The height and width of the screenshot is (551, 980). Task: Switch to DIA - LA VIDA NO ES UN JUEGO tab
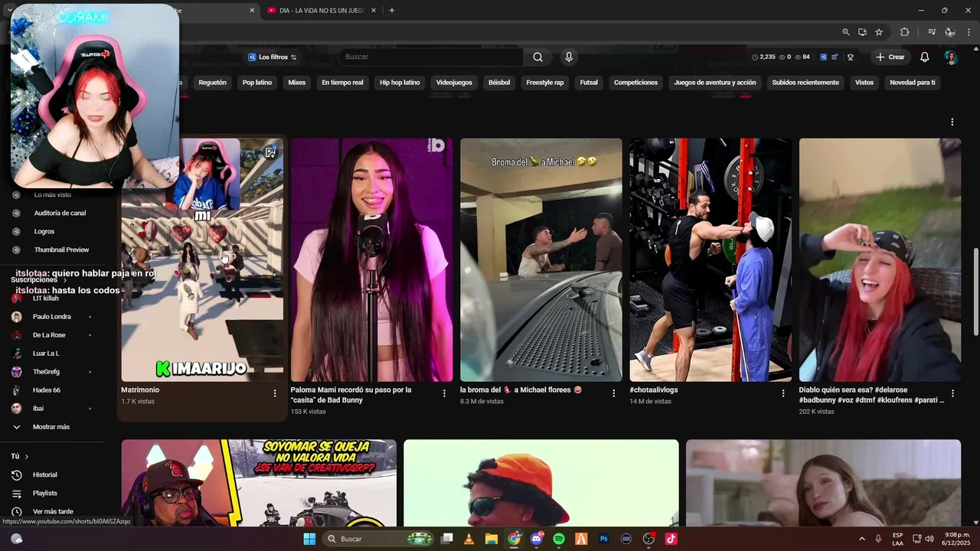(322, 10)
